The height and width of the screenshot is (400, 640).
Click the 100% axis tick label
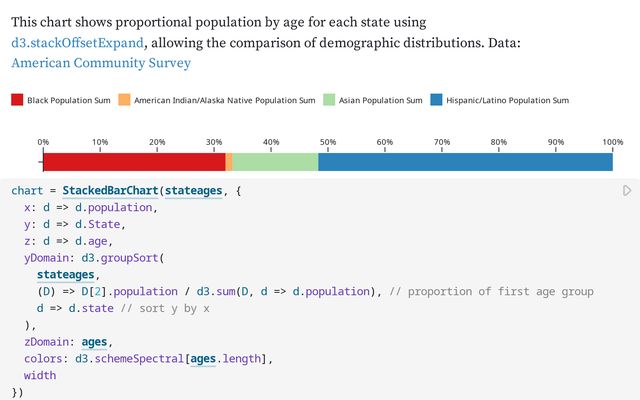(612, 142)
